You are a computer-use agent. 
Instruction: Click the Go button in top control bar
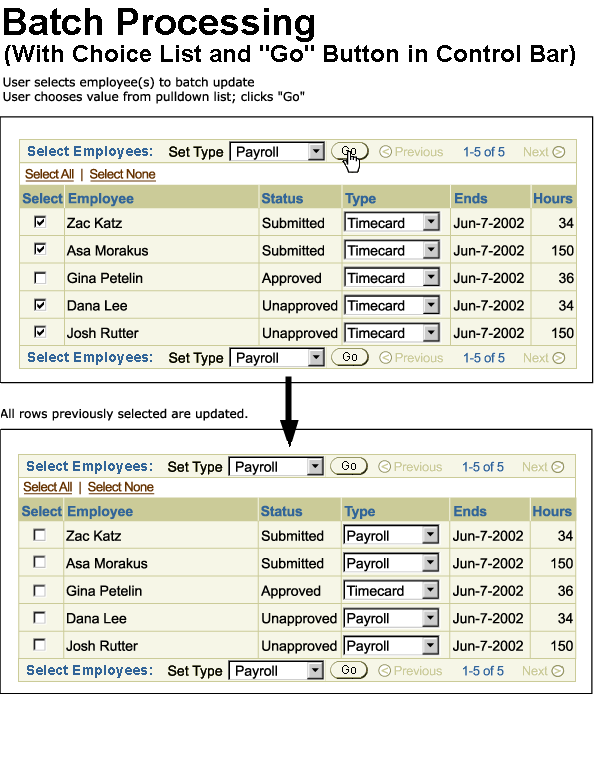click(x=349, y=152)
